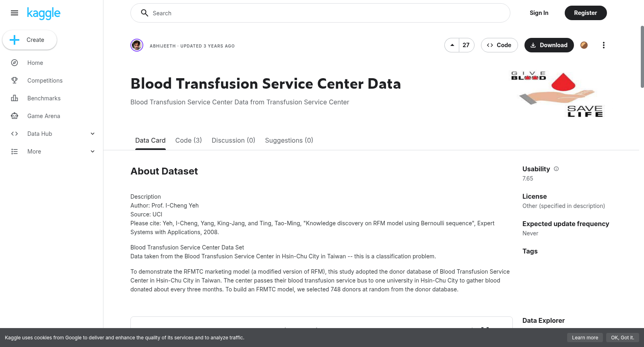Expand the Data Hub sidebar section

tap(93, 134)
